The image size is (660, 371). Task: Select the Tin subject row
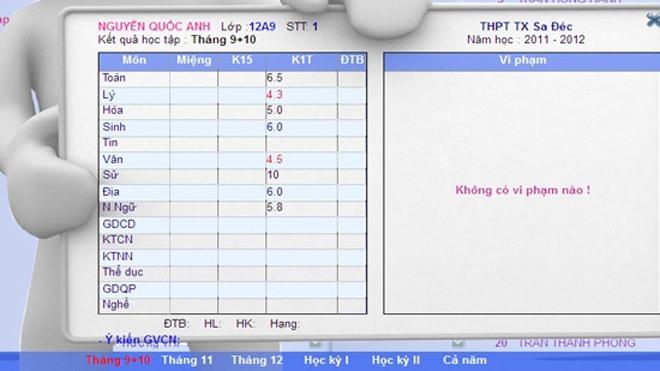[233, 143]
